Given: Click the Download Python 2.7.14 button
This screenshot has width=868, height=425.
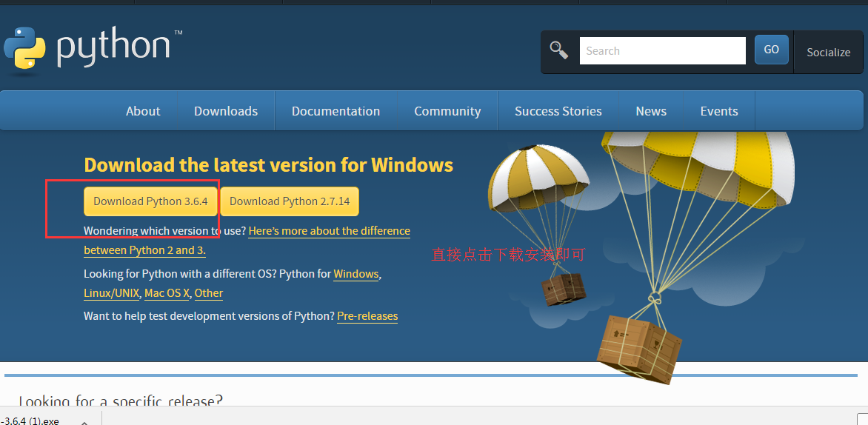Looking at the screenshot, I should pos(290,201).
